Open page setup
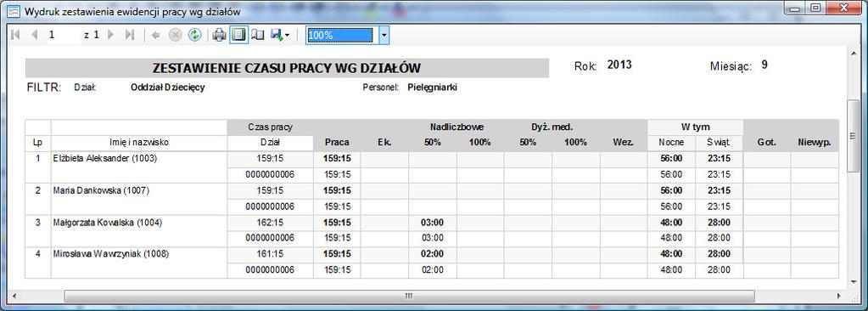The width and height of the screenshot is (868, 311). 257,35
